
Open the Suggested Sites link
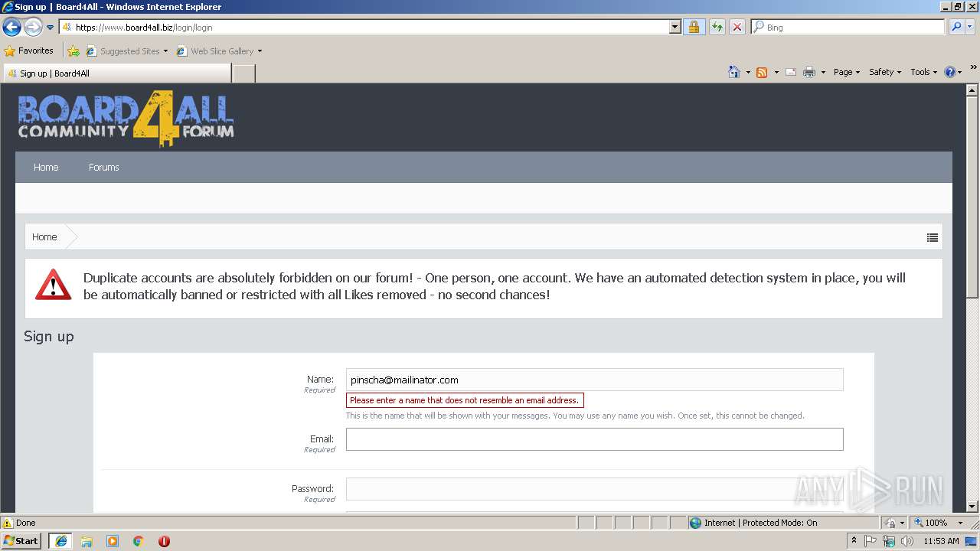coord(126,51)
